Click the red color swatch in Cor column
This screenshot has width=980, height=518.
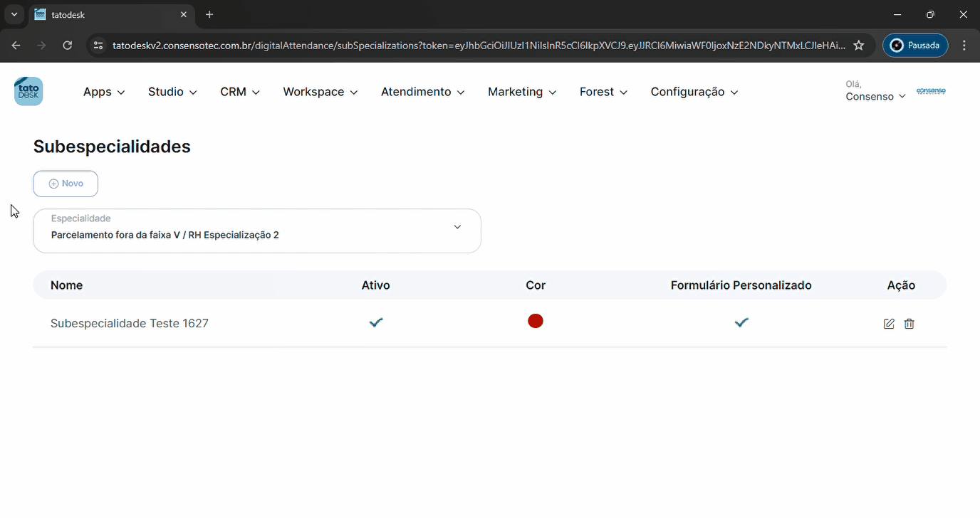click(x=536, y=322)
